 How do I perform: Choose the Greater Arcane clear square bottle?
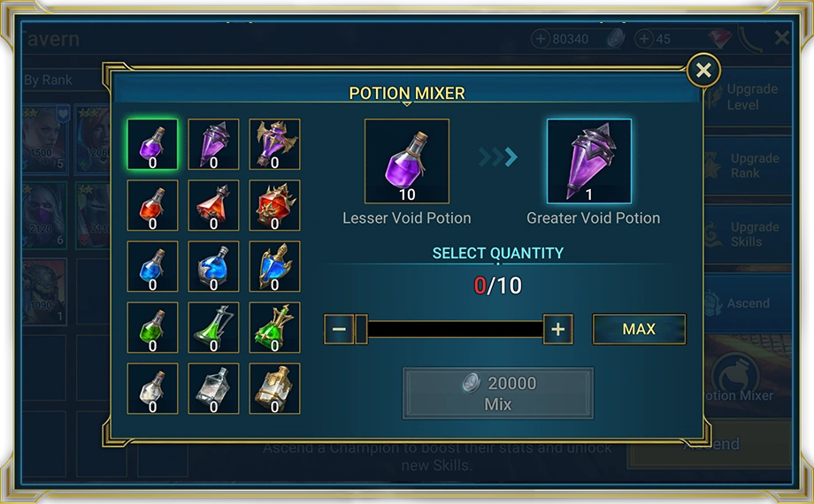tap(213, 389)
